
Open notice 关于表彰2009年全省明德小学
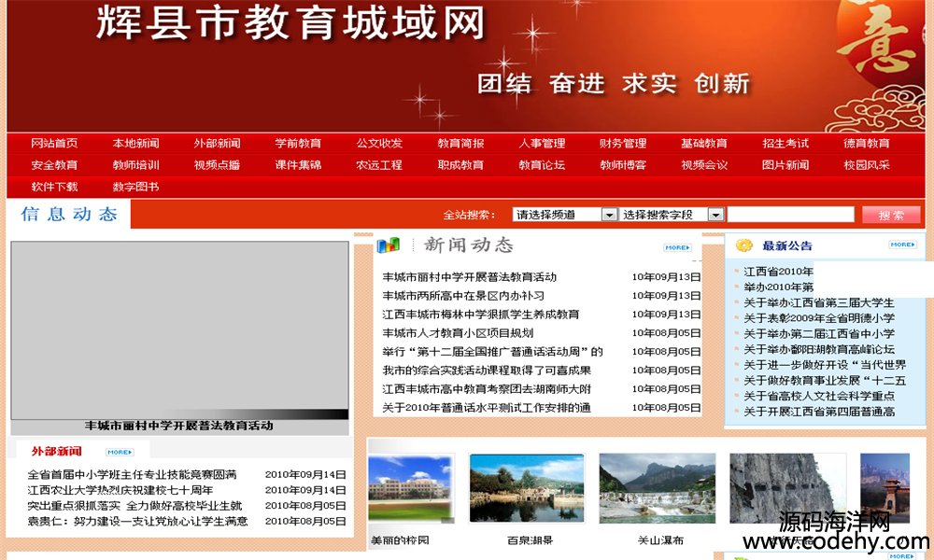[819, 318]
